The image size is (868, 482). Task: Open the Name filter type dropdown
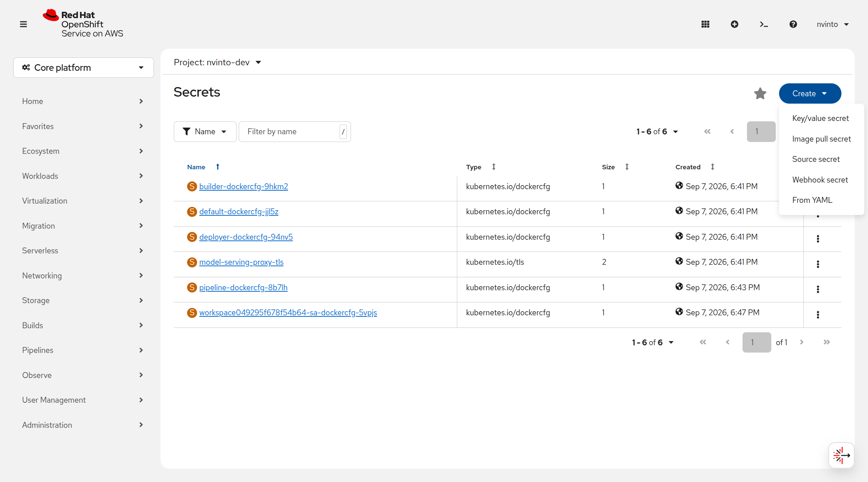[x=205, y=132]
